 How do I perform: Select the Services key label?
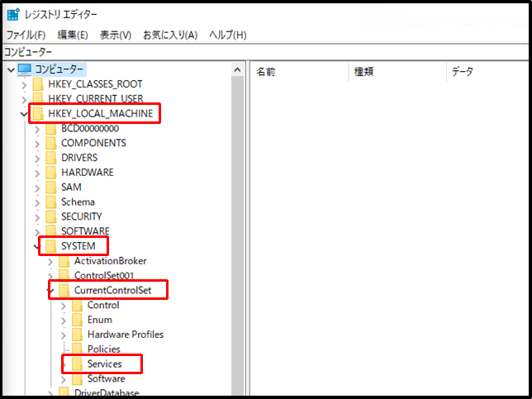pyautogui.click(x=104, y=364)
